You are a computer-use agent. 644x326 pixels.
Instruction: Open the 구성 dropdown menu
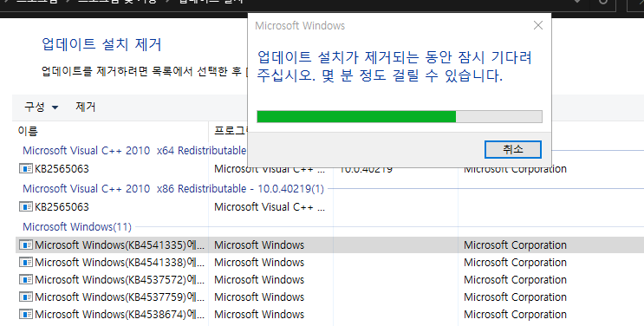tap(42, 107)
